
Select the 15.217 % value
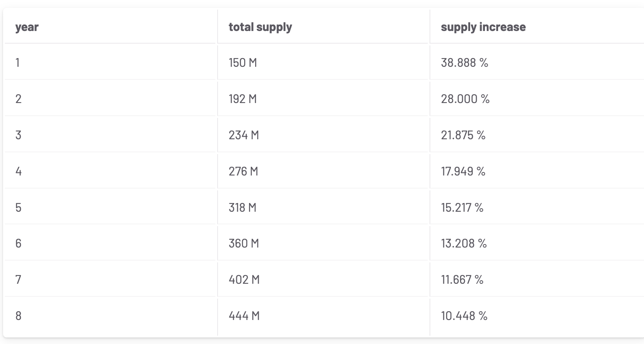pyautogui.click(x=462, y=207)
